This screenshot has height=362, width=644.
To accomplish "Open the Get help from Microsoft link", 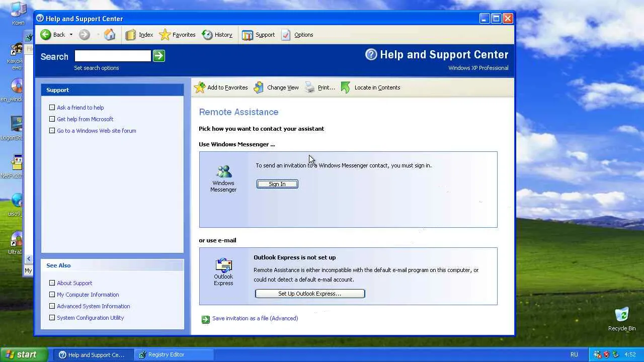I will click(x=85, y=119).
